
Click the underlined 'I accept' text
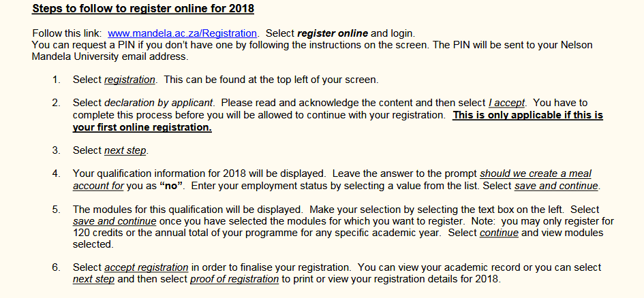[x=506, y=103]
